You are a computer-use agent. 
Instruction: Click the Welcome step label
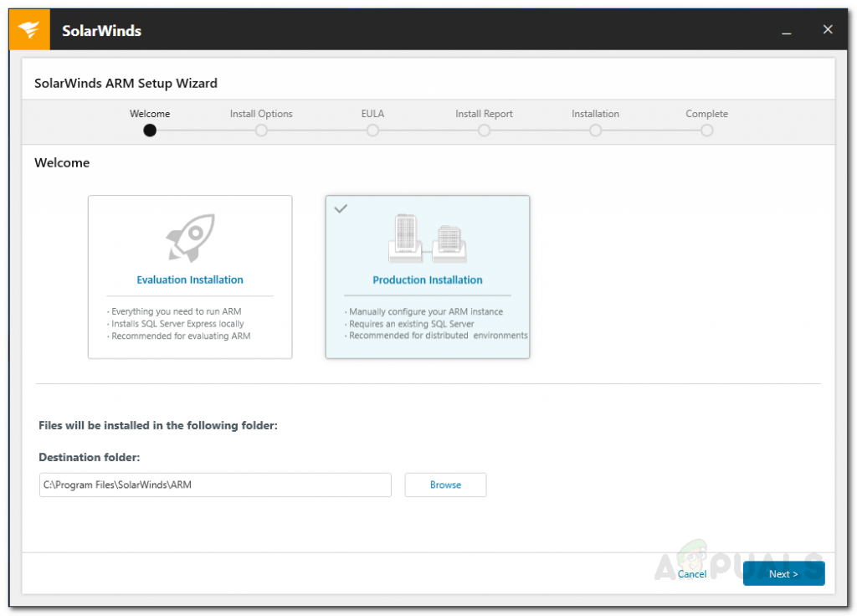coord(149,114)
